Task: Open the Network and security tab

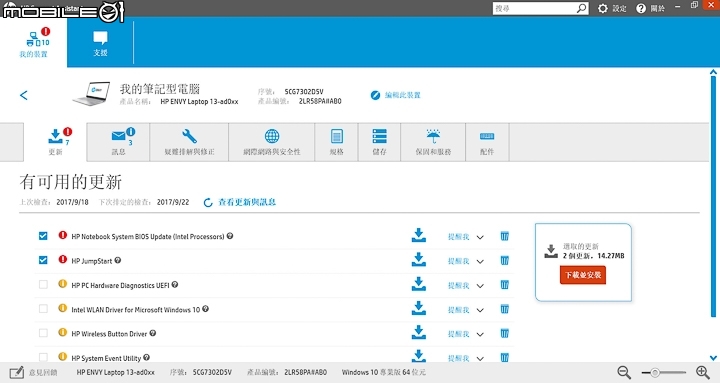Action: (x=271, y=142)
